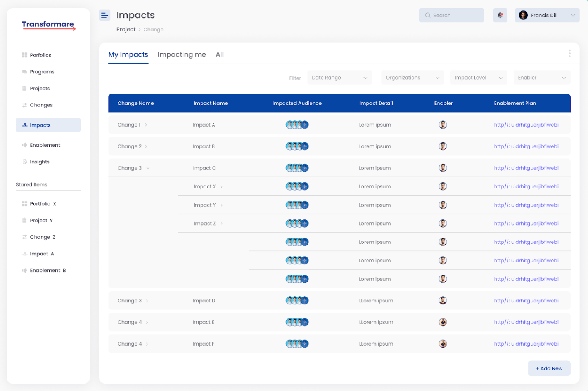Click Francis Dill's profile avatar
This screenshot has height=391, width=588.
(x=523, y=15)
